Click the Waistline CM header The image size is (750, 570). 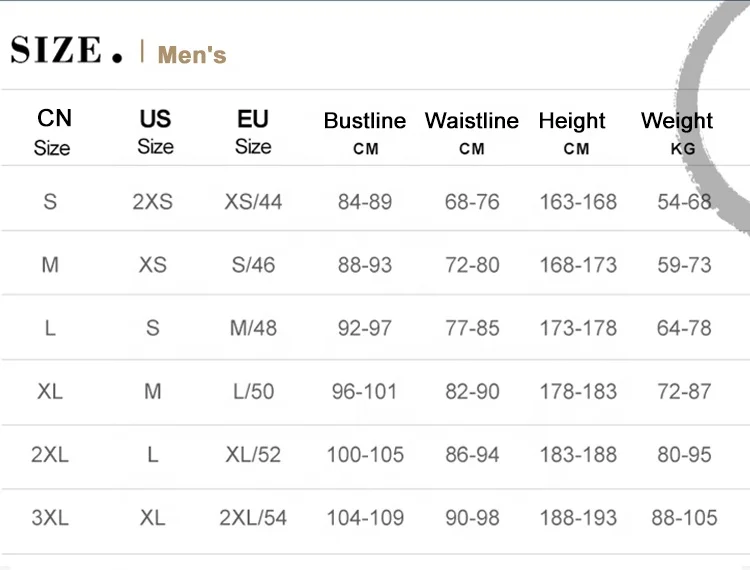tap(471, 133)
